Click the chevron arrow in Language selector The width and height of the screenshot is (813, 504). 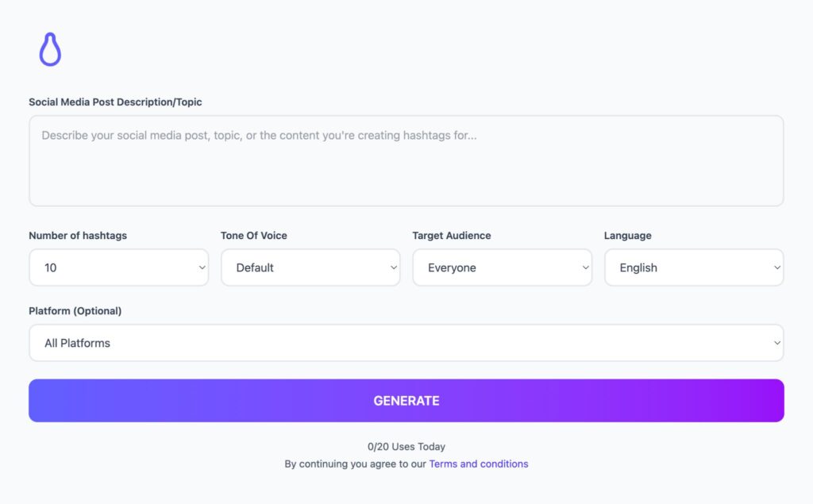(777, 267)
